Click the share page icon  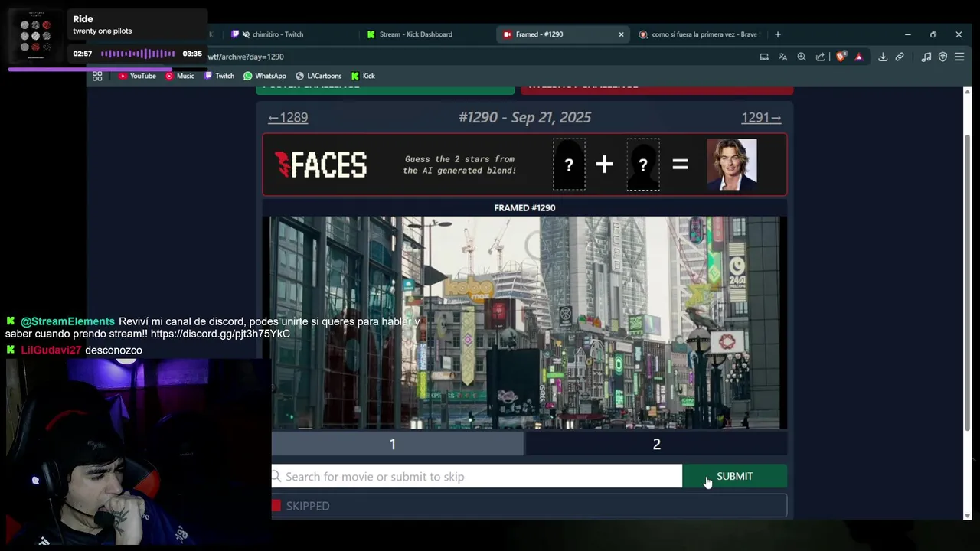821,57
